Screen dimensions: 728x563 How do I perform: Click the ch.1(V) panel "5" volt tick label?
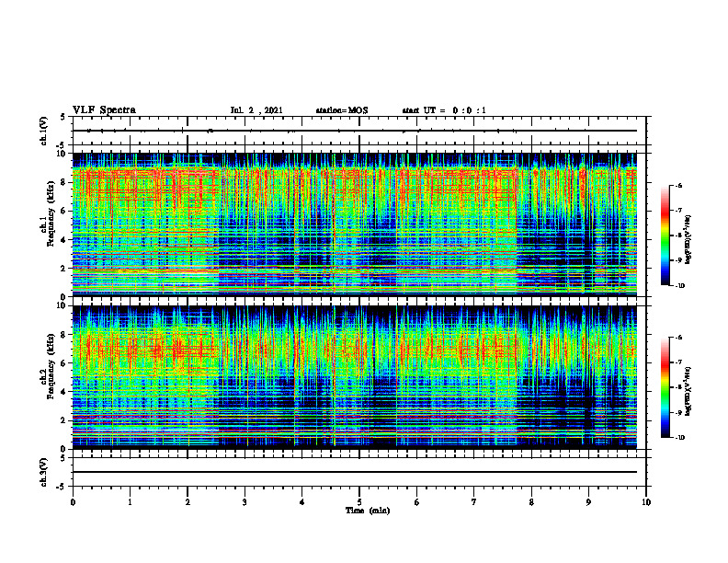[63, 118]
